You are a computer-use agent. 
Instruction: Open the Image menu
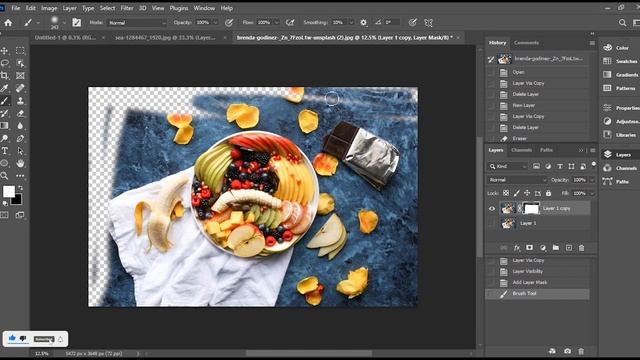pyautogui.click(x=49, y=8)
